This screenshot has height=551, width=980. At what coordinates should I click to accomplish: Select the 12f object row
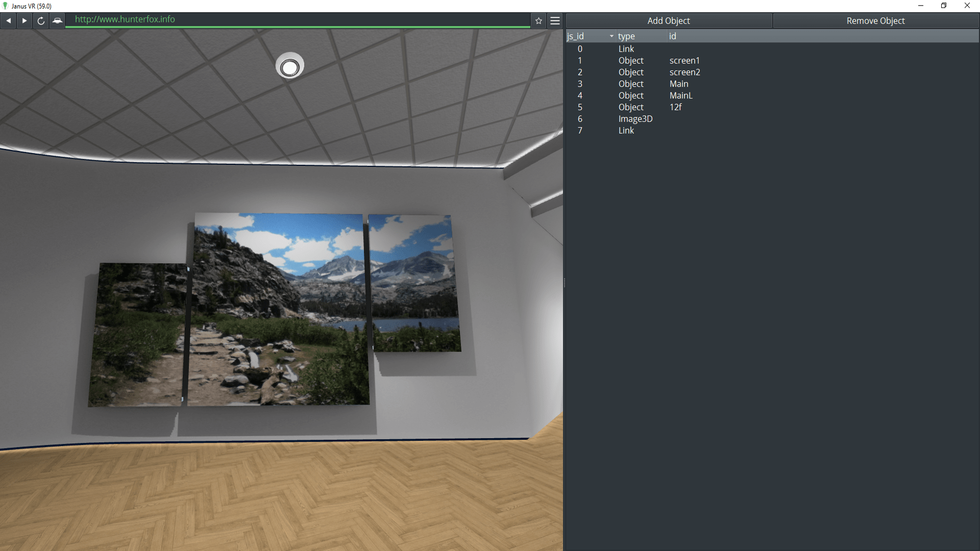click(675, 107)
